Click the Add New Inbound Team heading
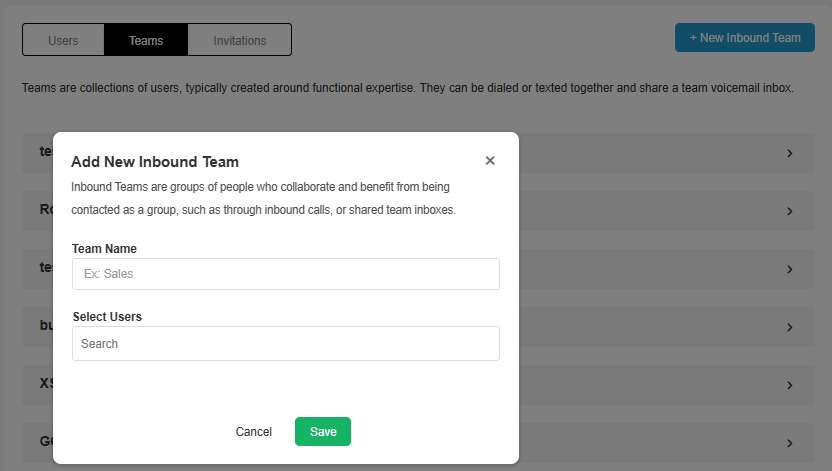The image size is (832, 471). [x=155, y=161]
